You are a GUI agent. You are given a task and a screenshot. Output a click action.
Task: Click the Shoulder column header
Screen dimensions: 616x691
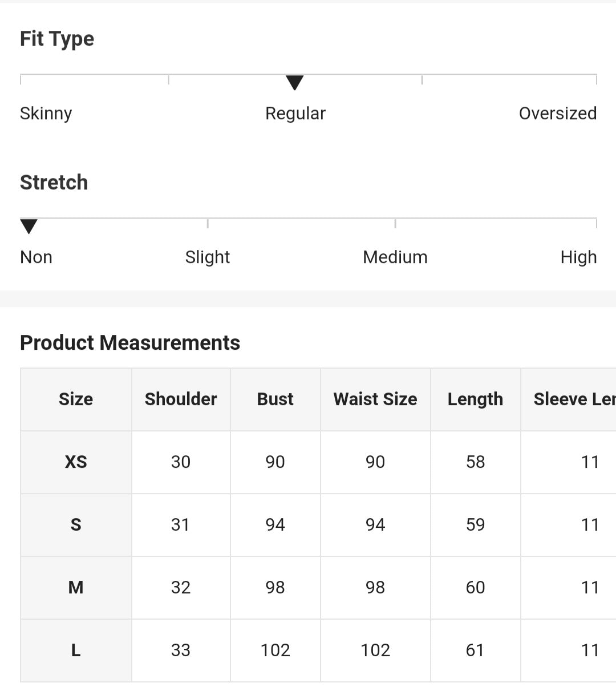pyautogui.click(x=181, y=399)
